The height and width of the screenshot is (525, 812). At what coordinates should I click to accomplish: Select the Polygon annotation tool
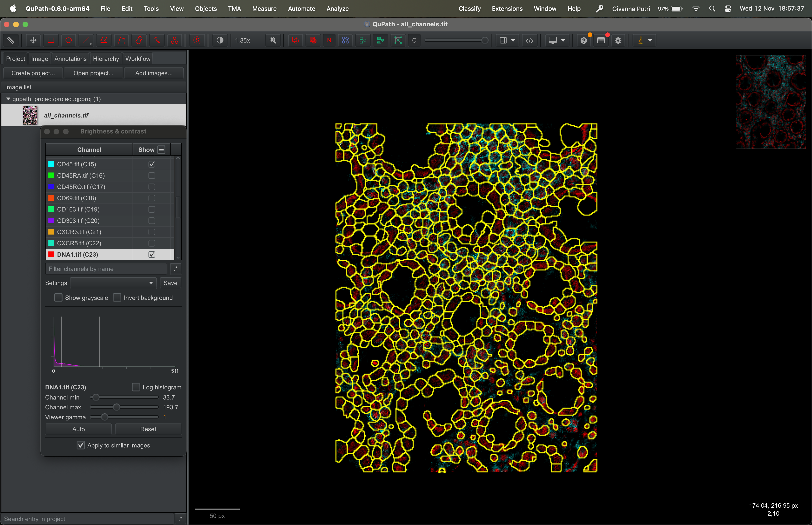tap(104, 40)
